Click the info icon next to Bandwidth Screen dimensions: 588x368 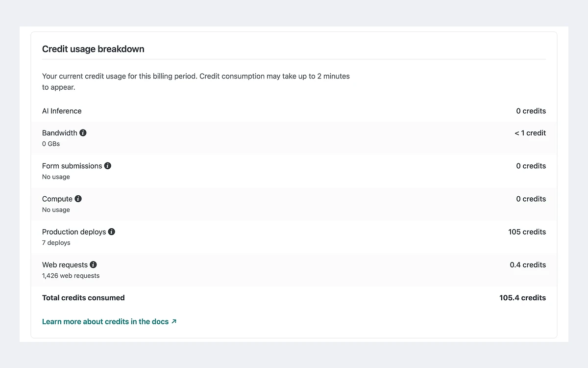click(x=83, y=133)
